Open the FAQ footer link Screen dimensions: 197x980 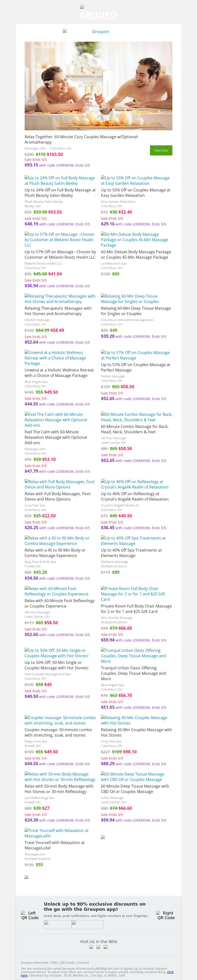54,963
